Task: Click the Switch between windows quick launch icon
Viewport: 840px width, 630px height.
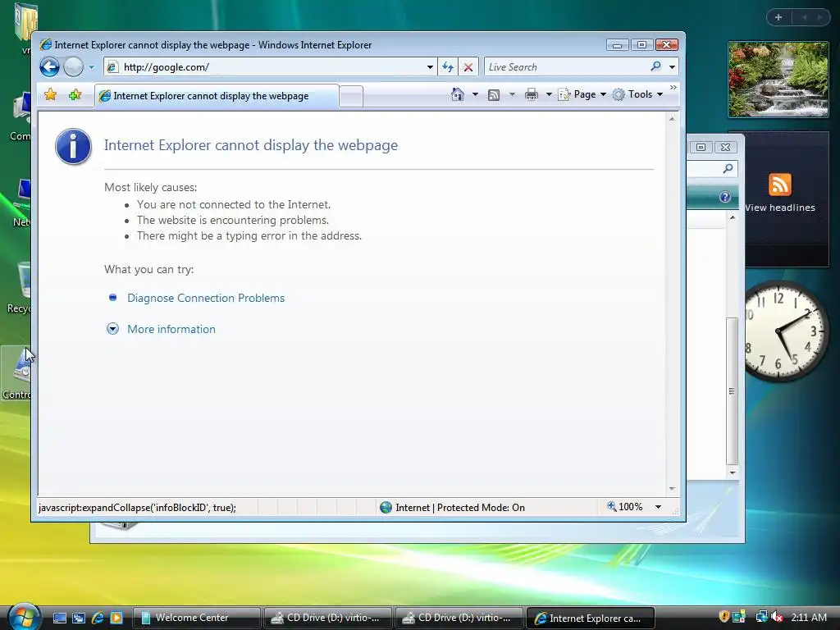Action: click(78, 618)
